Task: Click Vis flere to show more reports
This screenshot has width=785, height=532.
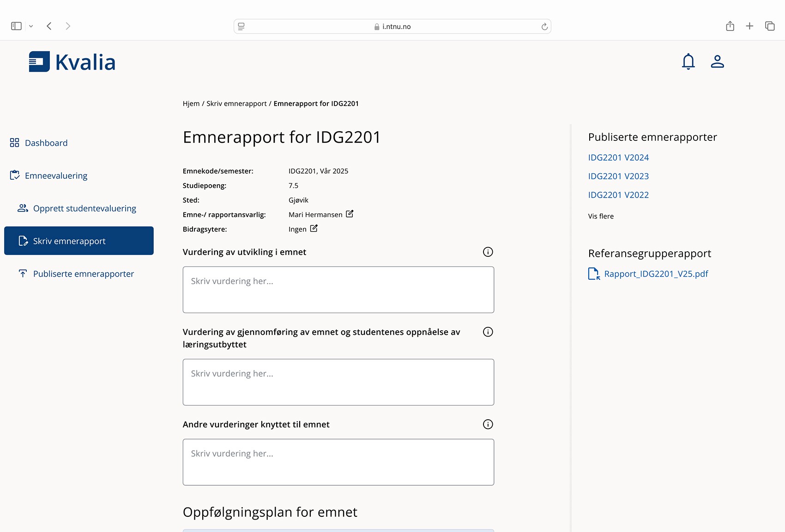Action: [601, 216]
